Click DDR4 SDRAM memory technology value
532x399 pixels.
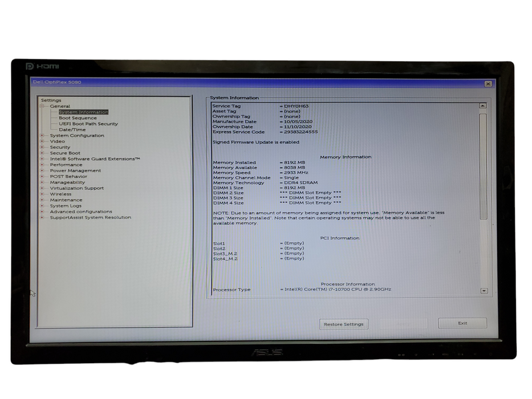point(300,182)
